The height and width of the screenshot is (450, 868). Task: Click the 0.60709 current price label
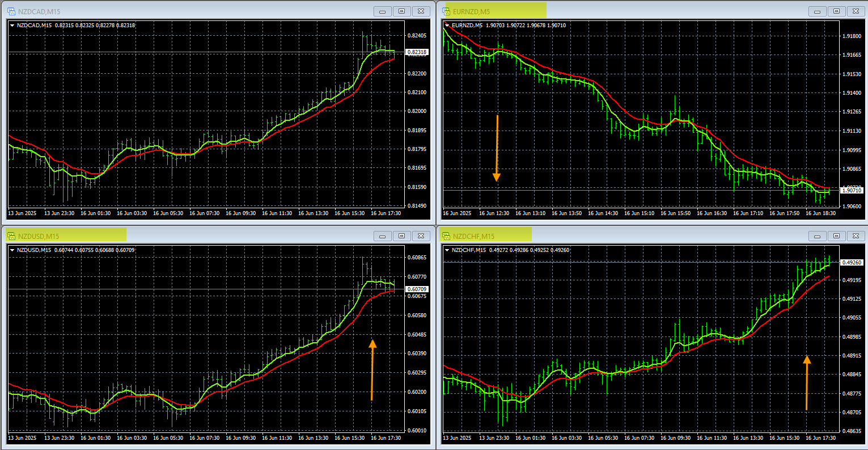click(417, 289)
